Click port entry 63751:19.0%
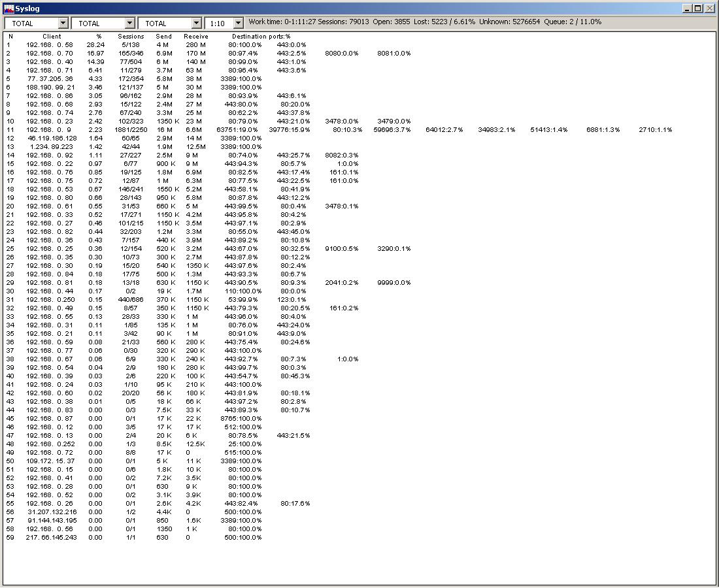 [x=239, y=130]
